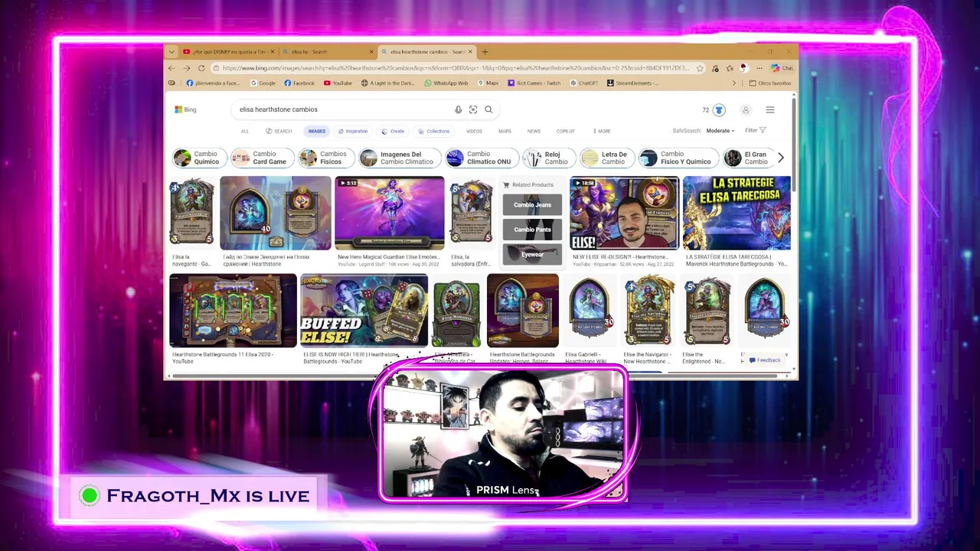Open ChatGPT bookmark

(x=583, y=83)
